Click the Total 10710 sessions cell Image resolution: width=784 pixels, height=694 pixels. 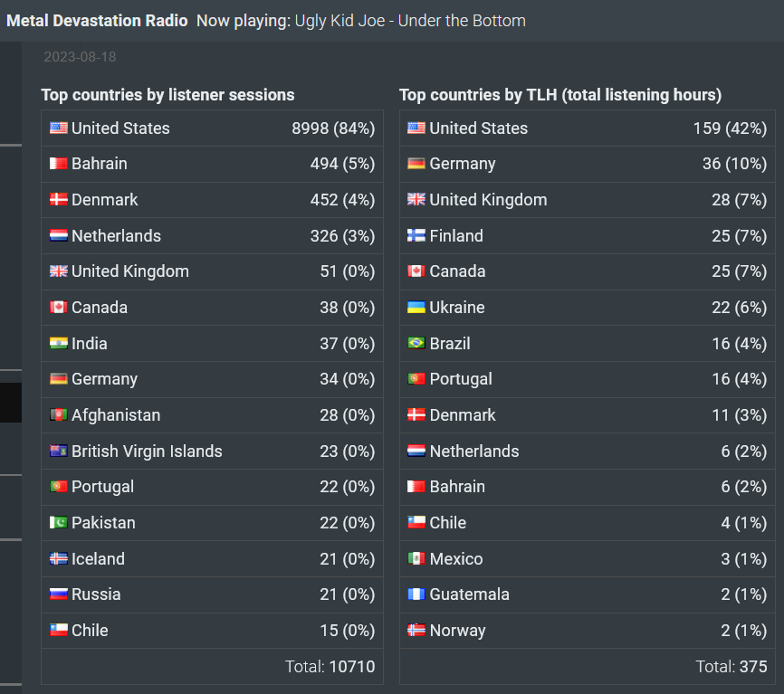[x=212, y=666]
